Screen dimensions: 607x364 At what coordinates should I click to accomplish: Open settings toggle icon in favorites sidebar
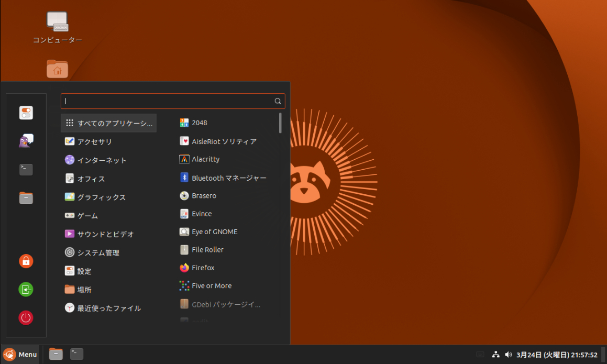click(26, 113)
